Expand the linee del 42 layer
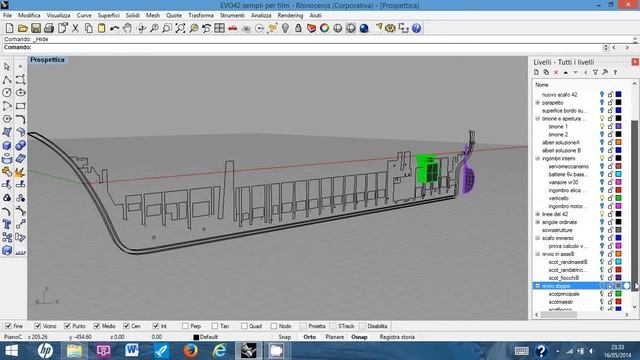The image size is (640, 360). [x=538, y=214]
